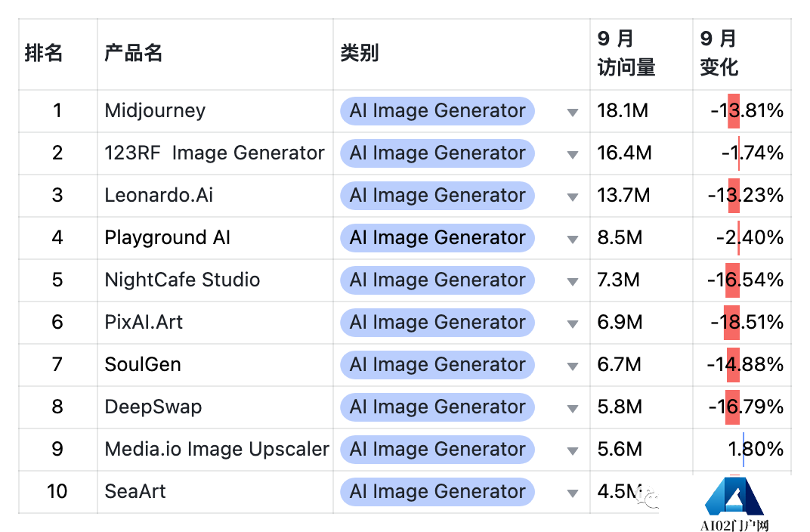Select the Media.io Image Upscaler product name
Viewport: 810px width, 532px height.
pos(217,450)
